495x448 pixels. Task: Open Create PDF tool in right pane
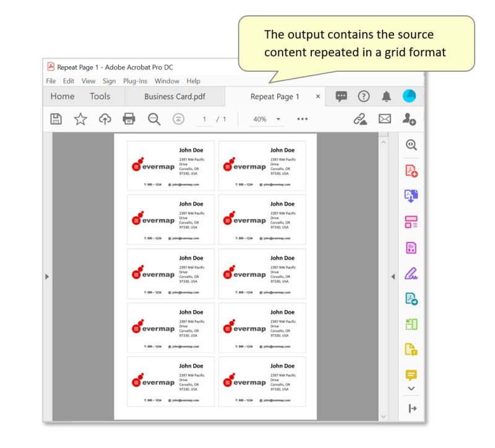click(411, 171)
